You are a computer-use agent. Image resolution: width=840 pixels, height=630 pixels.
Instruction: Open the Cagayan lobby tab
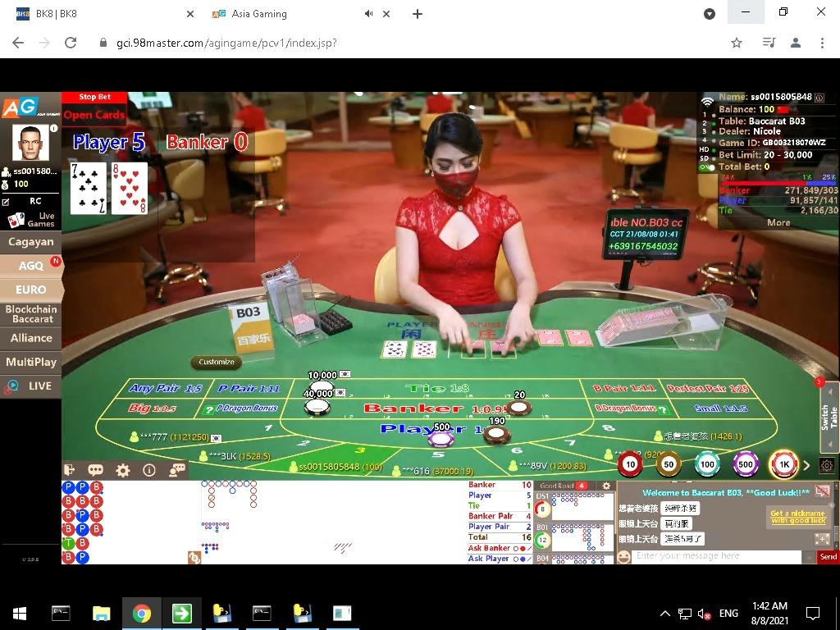[x=30, y=242]
